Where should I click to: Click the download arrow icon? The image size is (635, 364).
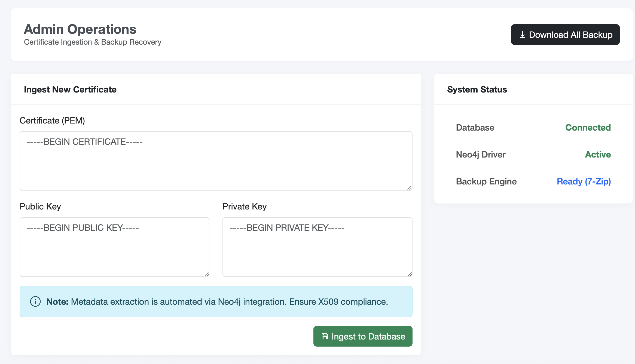pyautogui.click(x=522, y=35)
